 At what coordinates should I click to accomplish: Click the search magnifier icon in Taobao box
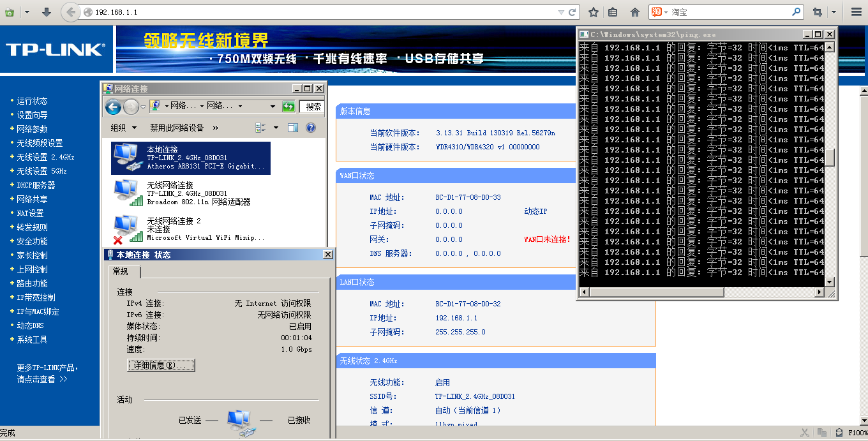point(796,11)
